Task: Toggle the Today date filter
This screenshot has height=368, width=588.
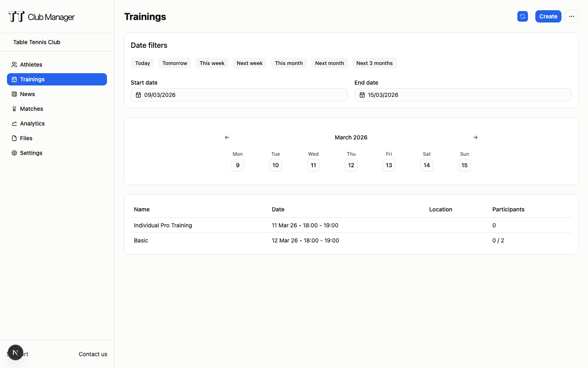Action: tap(143, 63)
